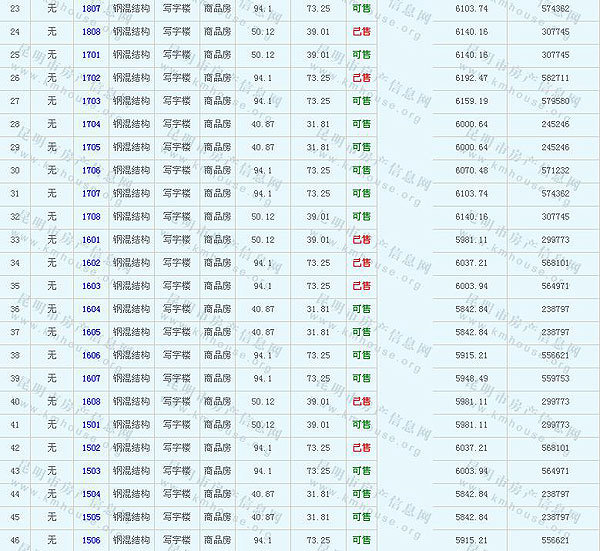
Task: Click total price 571232 cell
Action: (x=553, y=170)
